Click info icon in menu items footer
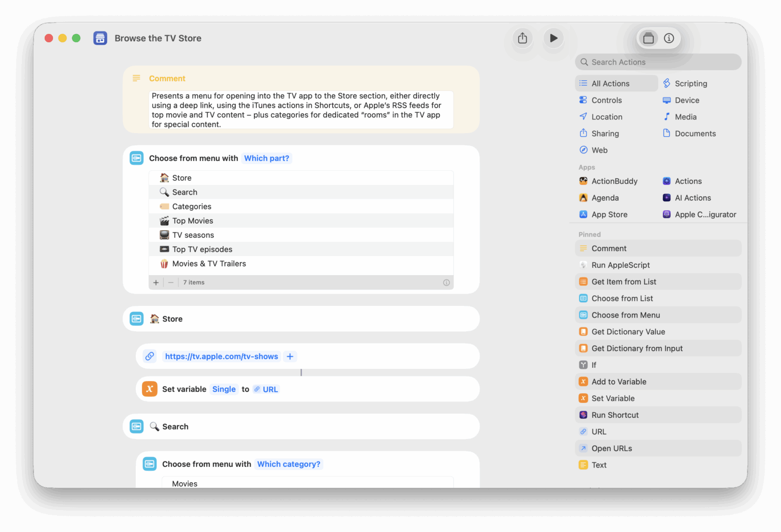The width and height of the screenshot is (781, 532). (x=446, y=283)
